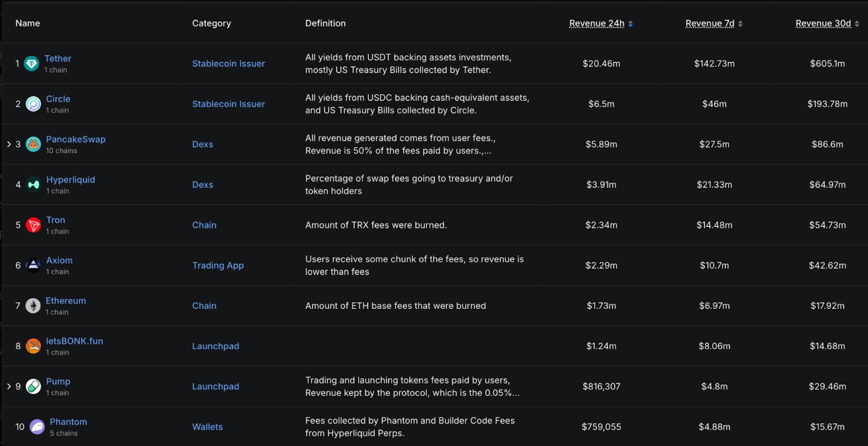Screen dimensions: 868x446
Task: Select Circle's $193.78m 30d revenue
Action: (827, 104)
